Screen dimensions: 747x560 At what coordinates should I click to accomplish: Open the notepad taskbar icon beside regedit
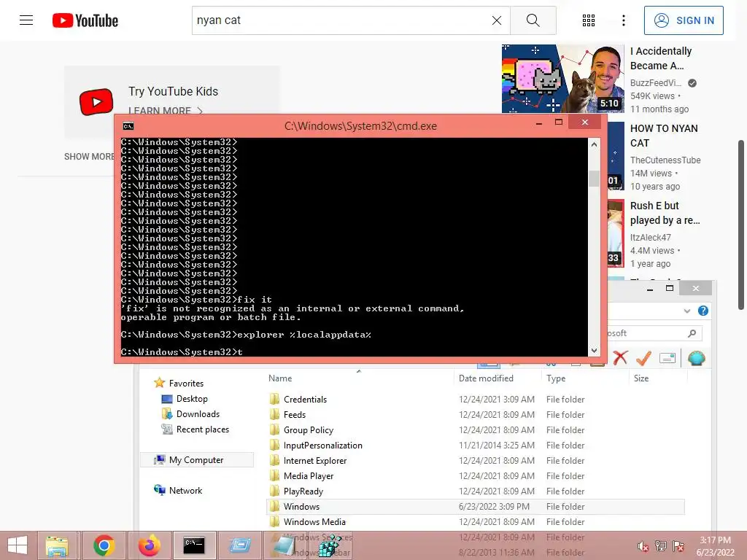tap(285, 545)
